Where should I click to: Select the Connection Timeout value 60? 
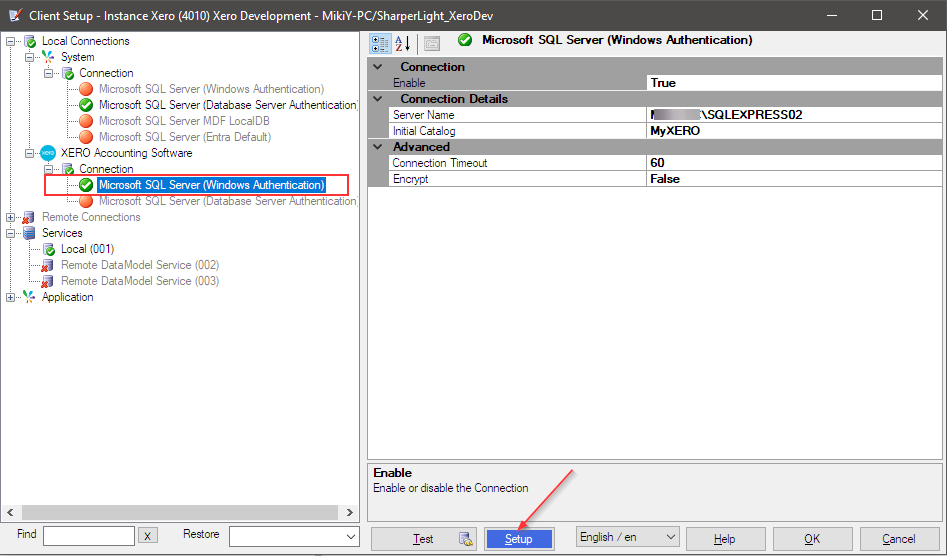pyautogui.click(x=794, y=163)
